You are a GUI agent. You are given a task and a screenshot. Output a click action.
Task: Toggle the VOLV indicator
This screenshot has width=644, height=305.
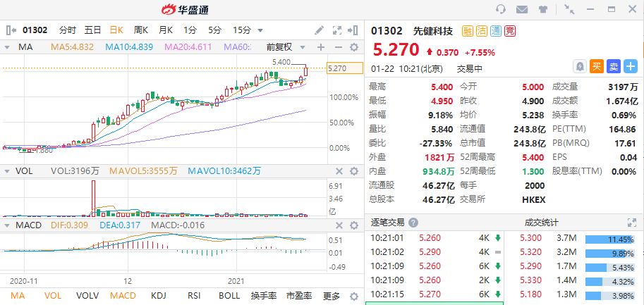click(x=86, y=296)
